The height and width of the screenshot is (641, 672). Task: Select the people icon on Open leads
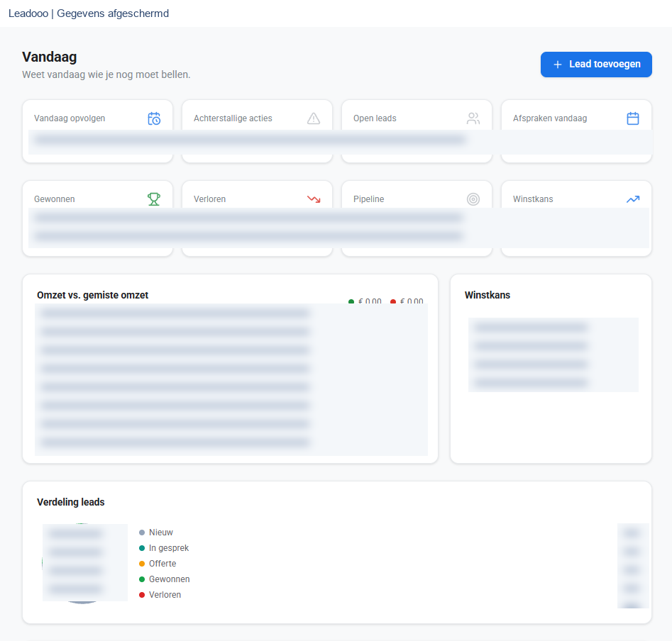[473, 118]
